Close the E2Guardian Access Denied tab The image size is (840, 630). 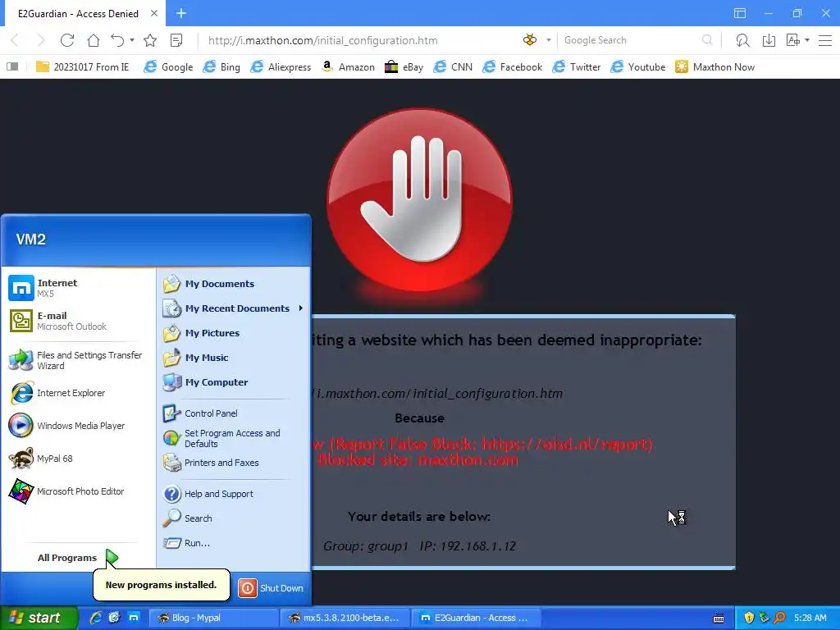[154, 13]
